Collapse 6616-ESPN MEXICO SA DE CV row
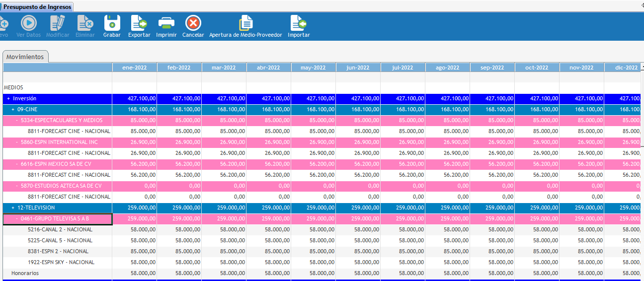The height and width of the screenshot is (281, 644). [x=17, y=164]
